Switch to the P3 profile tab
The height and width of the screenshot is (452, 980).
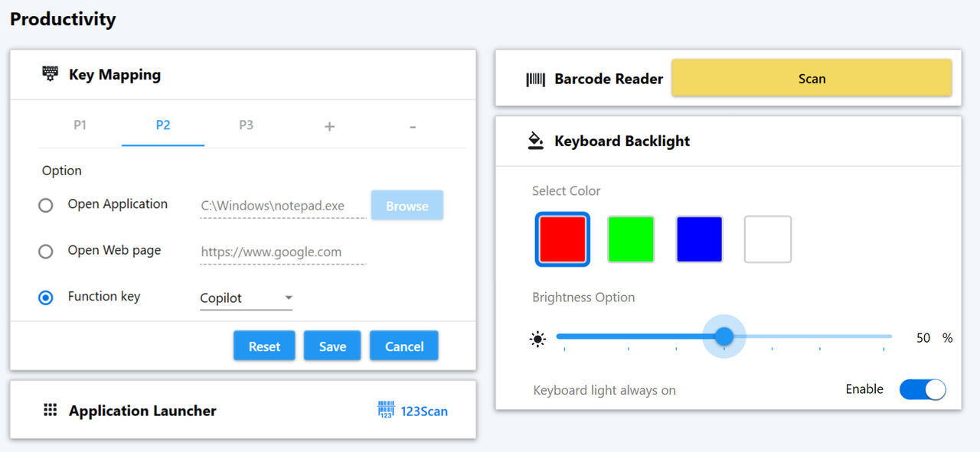246,125
